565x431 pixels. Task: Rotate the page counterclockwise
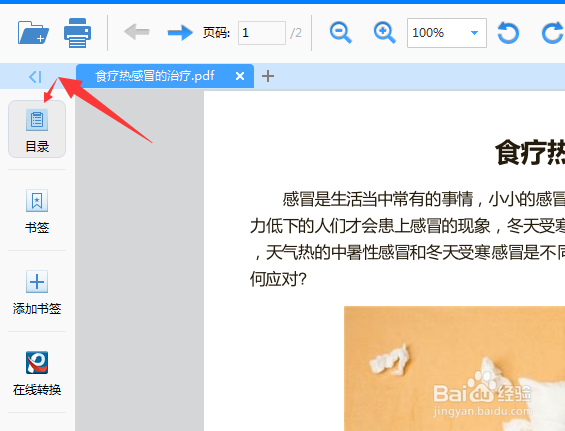[508, 33]
